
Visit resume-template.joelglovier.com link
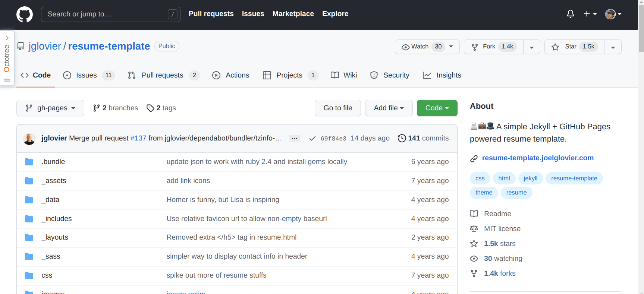538,158
